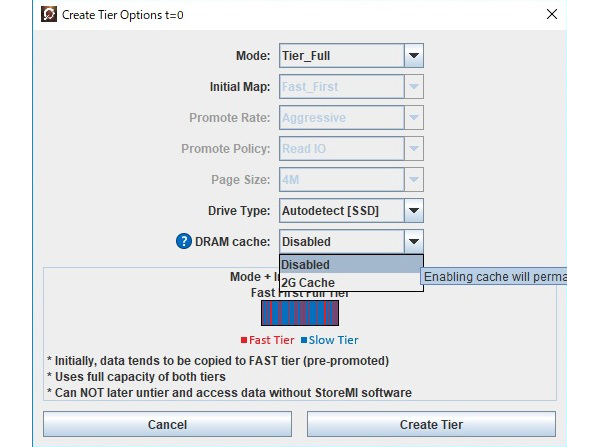600x447 pixels.
Task: Click the Initial Map dropdown arrow
Action: click(x=414, y=87)
